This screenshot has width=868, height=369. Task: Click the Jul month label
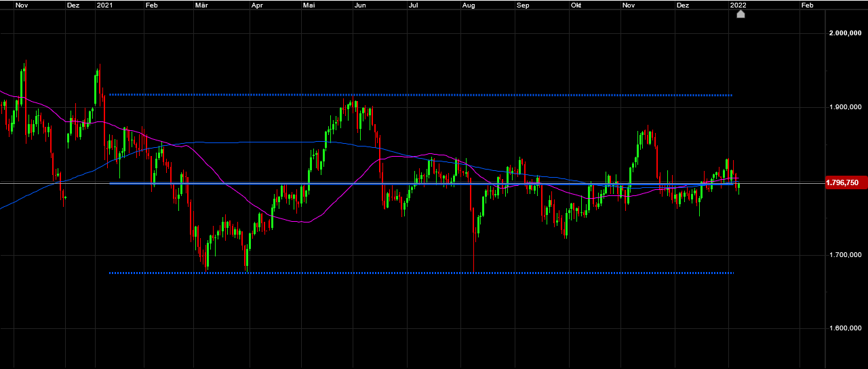pyautogui.click(x=413, y=5)
